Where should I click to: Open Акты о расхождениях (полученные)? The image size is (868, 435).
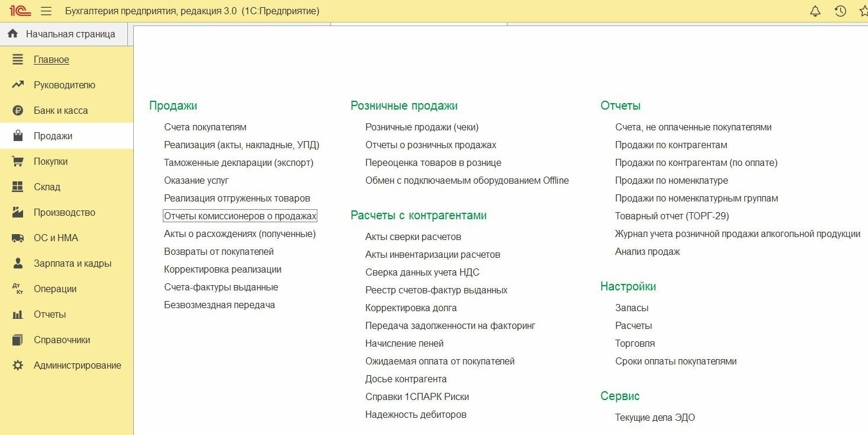pos(240,234)
